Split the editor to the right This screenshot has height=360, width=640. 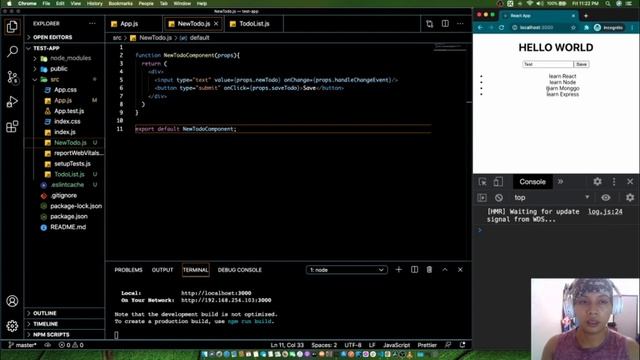coord(445,24)
